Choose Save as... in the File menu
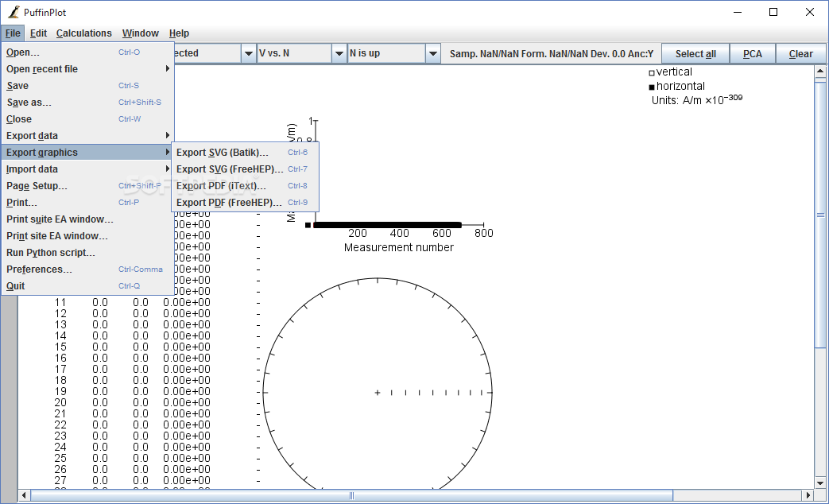Screen dimensions: 829x504 pyautogui.click(x=87, y=103)
